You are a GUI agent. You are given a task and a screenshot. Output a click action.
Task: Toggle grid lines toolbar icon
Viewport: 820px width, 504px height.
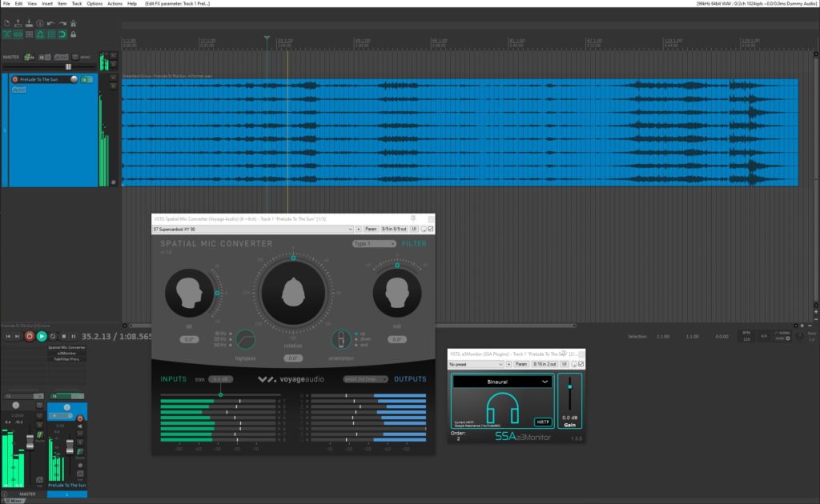coord(50,34)
